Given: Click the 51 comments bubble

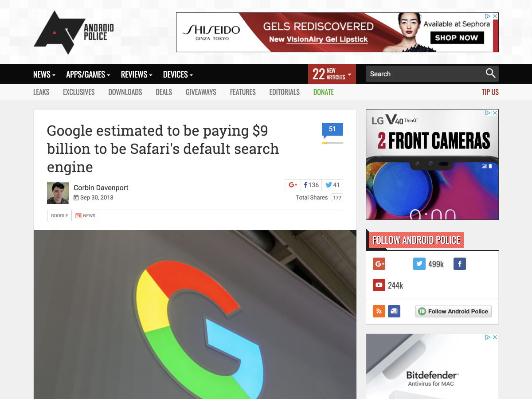Looking at the screenshot, I should (x=332, y=130).
